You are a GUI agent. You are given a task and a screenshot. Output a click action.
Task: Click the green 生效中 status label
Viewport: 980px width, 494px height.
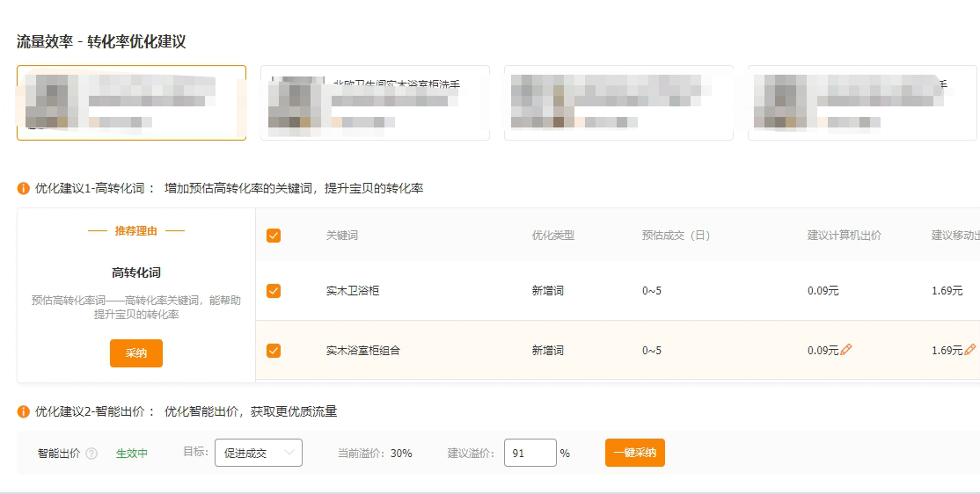132,454
